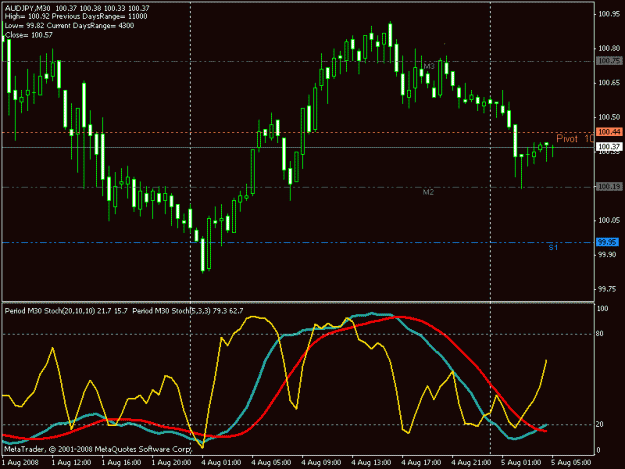Select the Low= 99.82 Current DaysRange label
The width and height of the screenshot is (625, 469).
pyautogui.click(x=69, y=26)
